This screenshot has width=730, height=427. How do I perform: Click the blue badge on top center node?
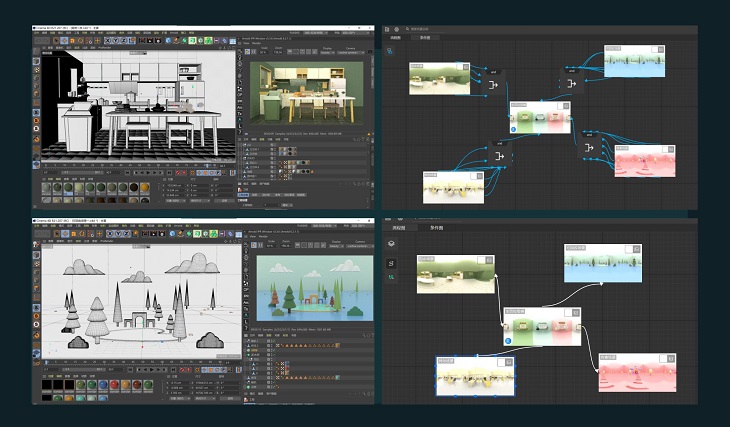coord(513,130)
